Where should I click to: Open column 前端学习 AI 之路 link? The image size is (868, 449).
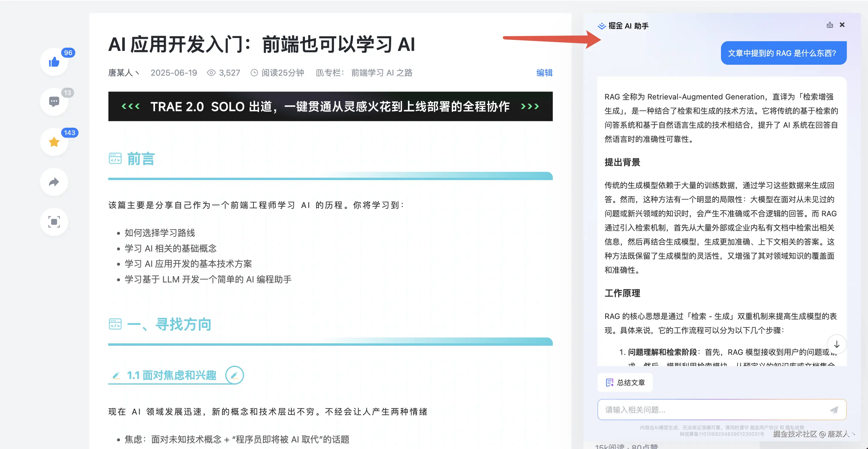click(x=381, y=73)
